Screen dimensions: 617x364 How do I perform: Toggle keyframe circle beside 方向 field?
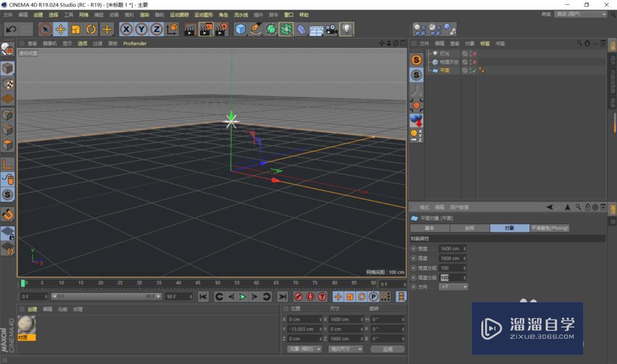pos(413,287)
